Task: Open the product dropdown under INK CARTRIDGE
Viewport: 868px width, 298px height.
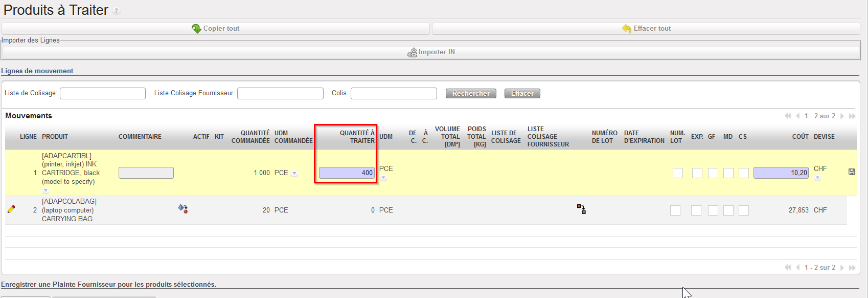Action: pyautogui.click(x=45, y=190)
